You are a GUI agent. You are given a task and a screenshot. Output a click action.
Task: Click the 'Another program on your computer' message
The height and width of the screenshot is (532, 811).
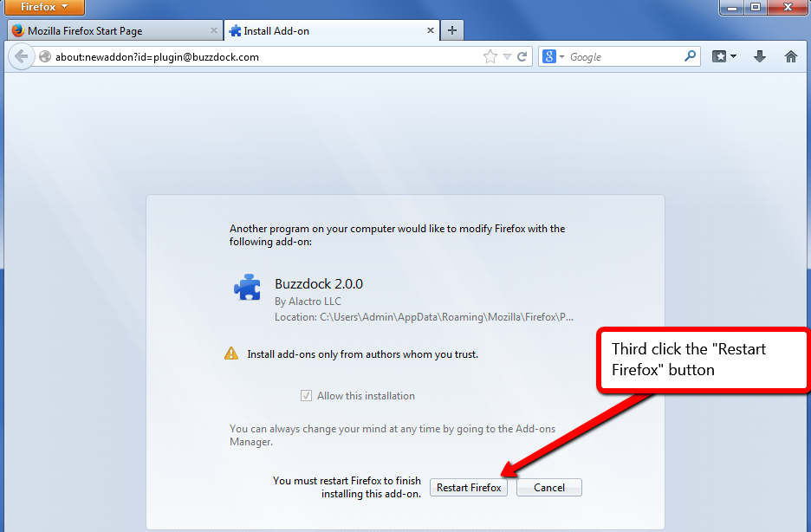[397, 235]
